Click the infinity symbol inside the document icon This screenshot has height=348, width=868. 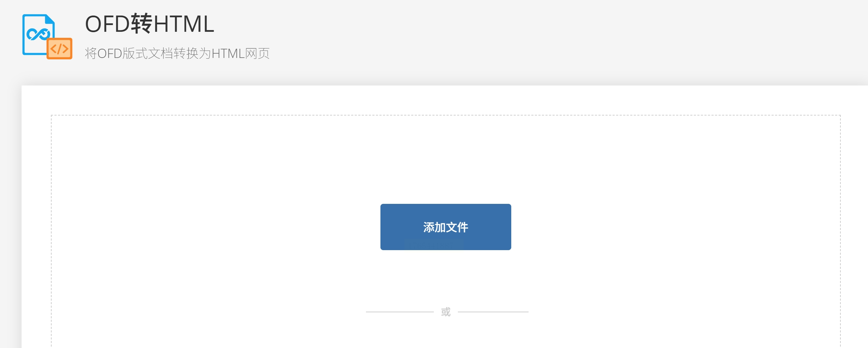pyautogui.click(x=38, y=34)
